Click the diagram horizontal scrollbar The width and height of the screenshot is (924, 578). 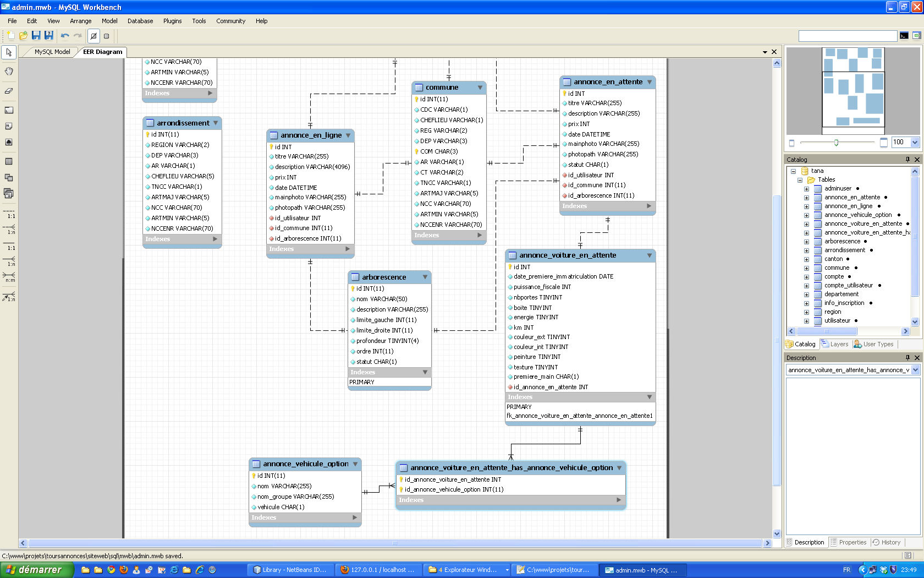point(395,543)
